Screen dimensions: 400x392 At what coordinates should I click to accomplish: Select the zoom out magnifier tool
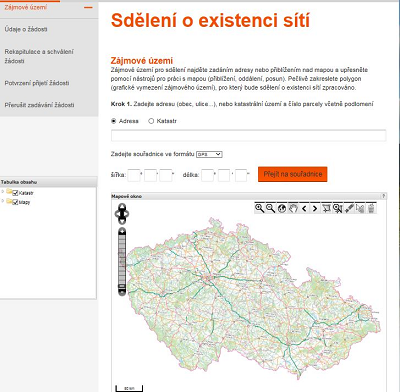pos(271,208)
